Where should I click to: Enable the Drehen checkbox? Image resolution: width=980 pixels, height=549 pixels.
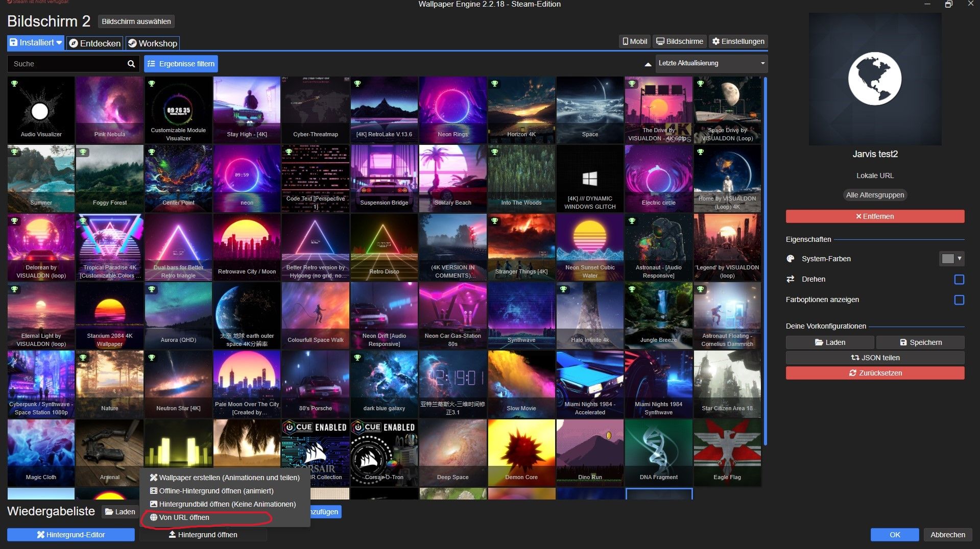coord(959,280)
